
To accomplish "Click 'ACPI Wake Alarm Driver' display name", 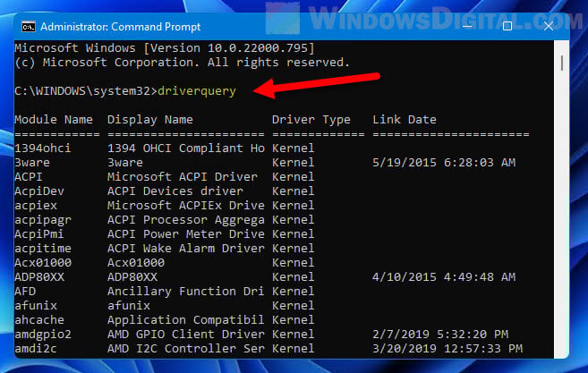I will [186, 248].
